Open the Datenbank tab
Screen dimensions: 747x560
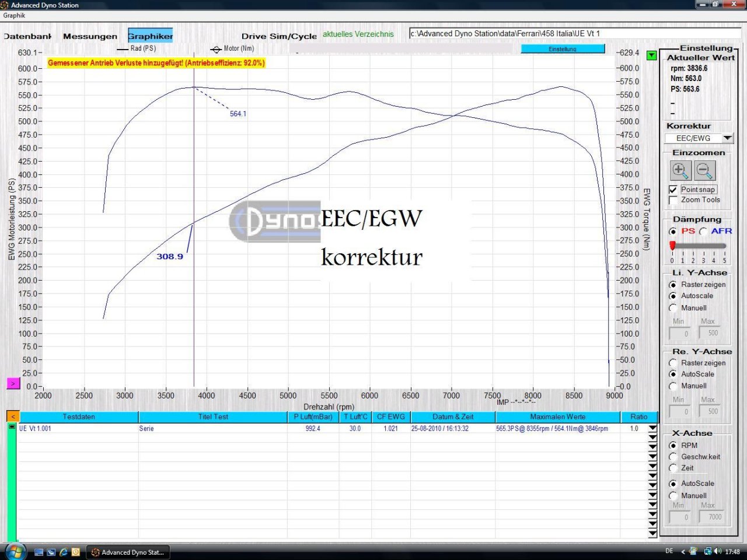click(27, 36)
